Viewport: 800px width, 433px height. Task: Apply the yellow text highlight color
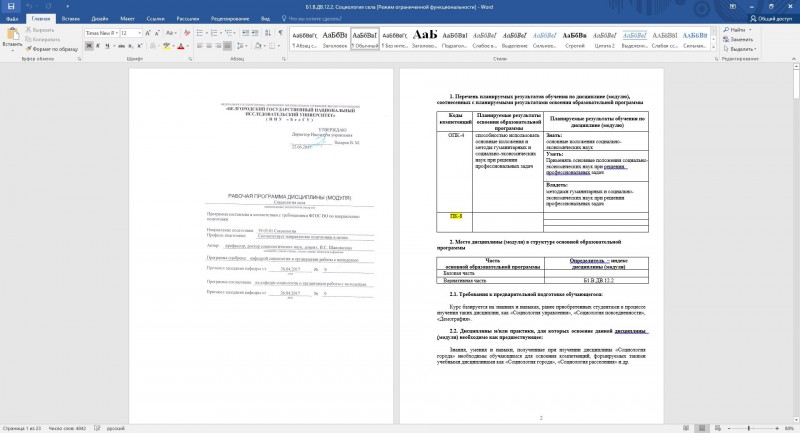point(166,46)
